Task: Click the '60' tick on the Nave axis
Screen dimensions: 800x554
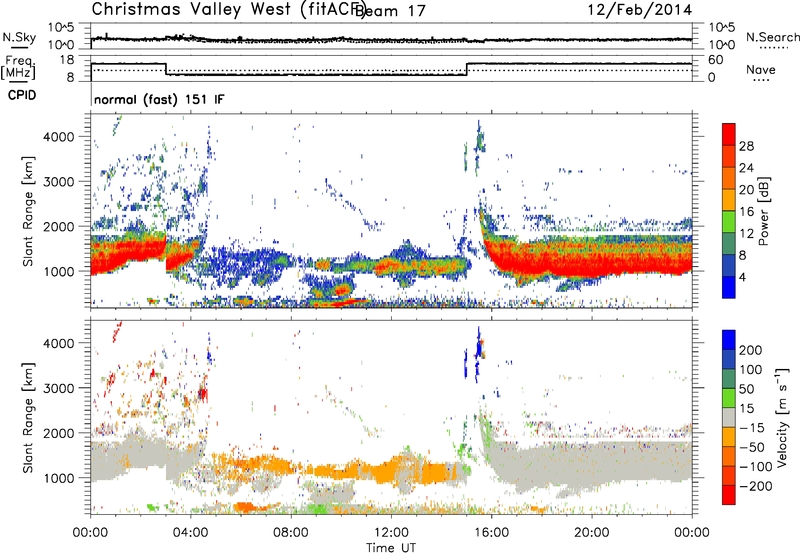Action: click(x=716, y=60)
